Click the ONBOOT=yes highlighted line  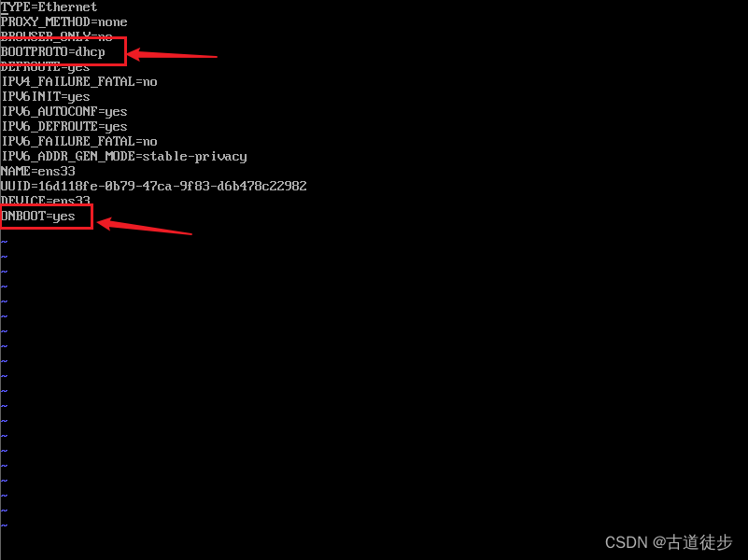(x=37, y=217)
